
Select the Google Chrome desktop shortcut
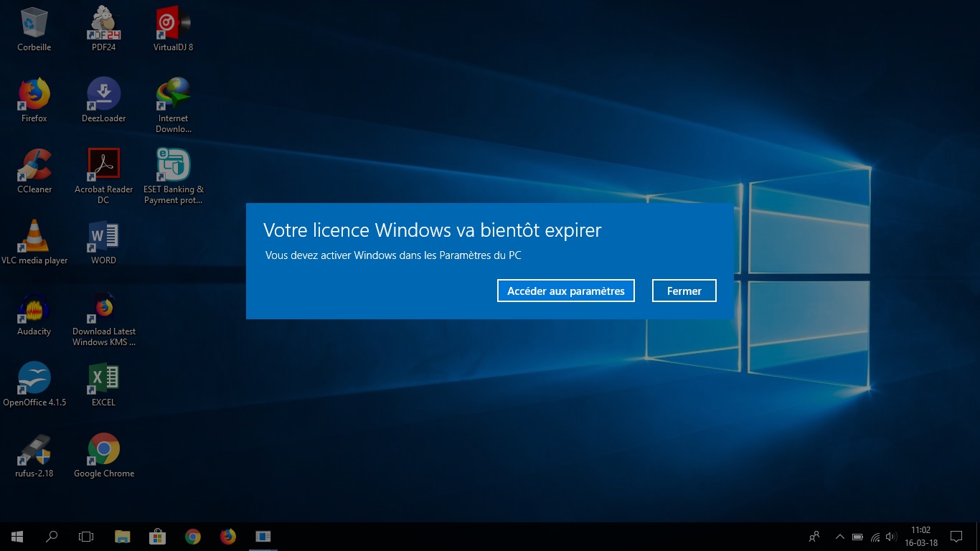103,455
